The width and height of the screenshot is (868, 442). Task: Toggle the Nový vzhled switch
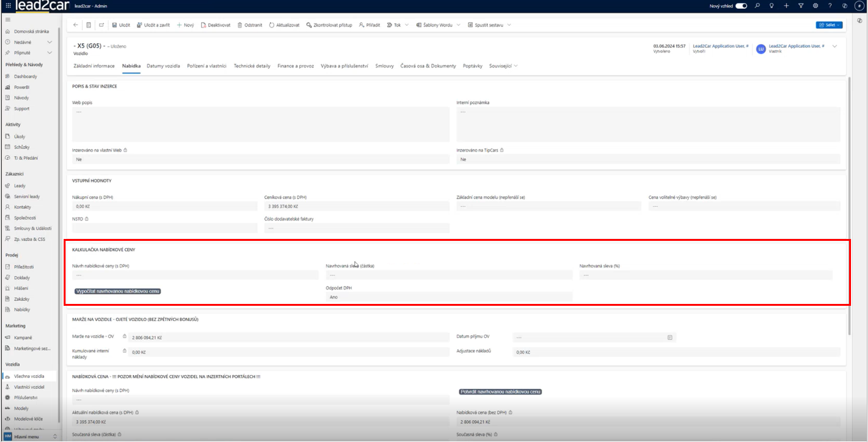(x=741, y=6)
